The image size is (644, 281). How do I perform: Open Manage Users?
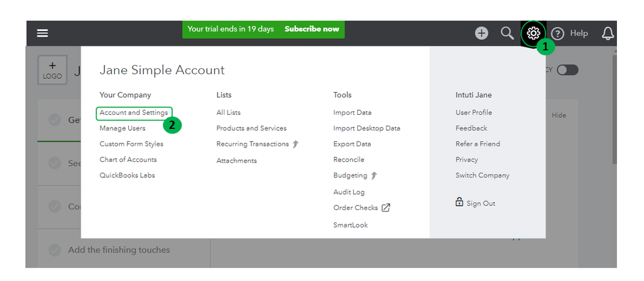122,128
